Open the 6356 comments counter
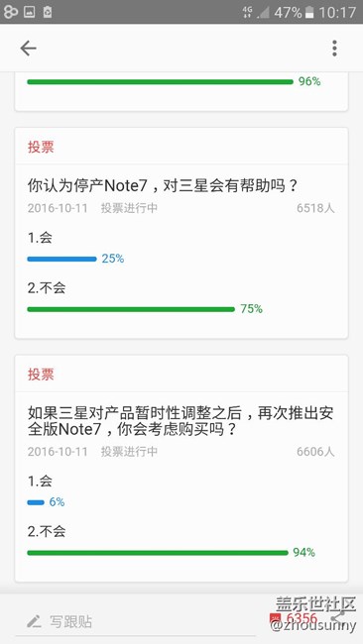This screenshot has width=363, height=644. pos(294,618)
